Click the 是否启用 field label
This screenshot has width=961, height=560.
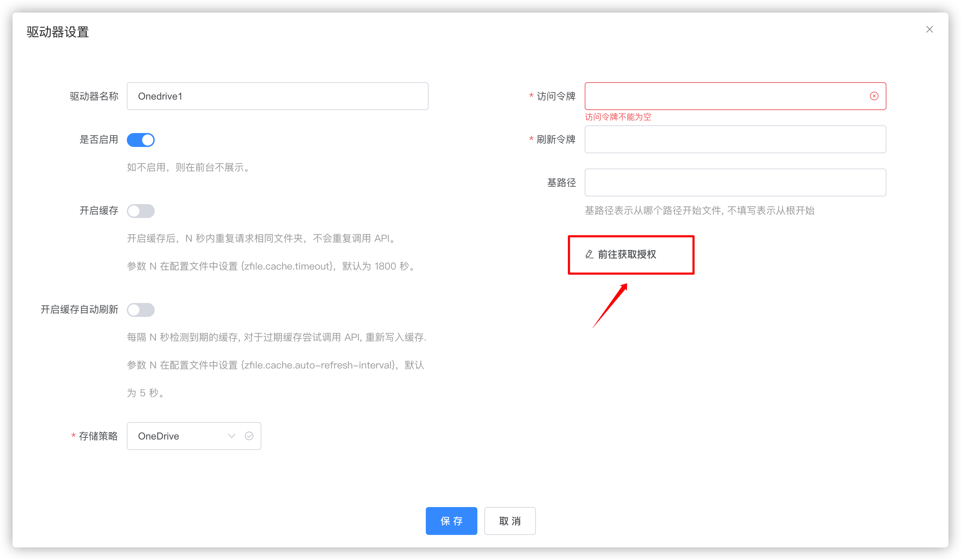click(x=98, y=140)
